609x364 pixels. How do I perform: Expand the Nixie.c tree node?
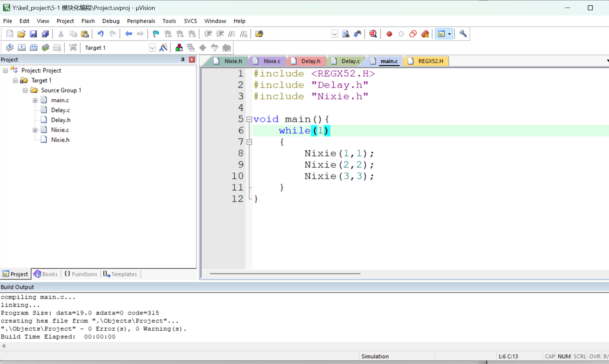click(x=35, y=130)
